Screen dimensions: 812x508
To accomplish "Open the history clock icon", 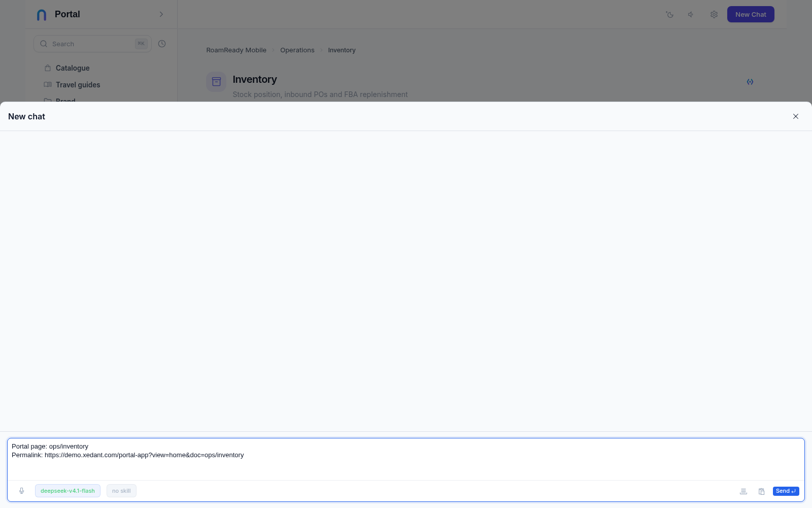I will click(x=162, y=44).
